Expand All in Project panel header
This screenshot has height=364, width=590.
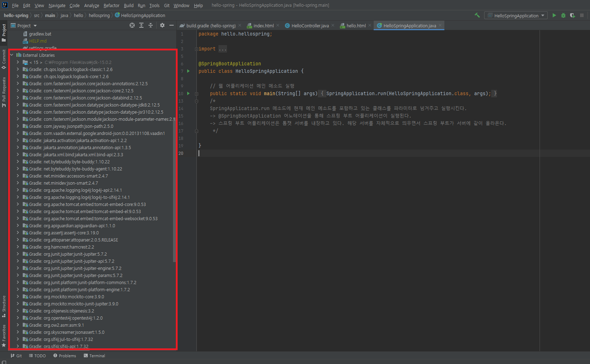[x=141, y=25]
